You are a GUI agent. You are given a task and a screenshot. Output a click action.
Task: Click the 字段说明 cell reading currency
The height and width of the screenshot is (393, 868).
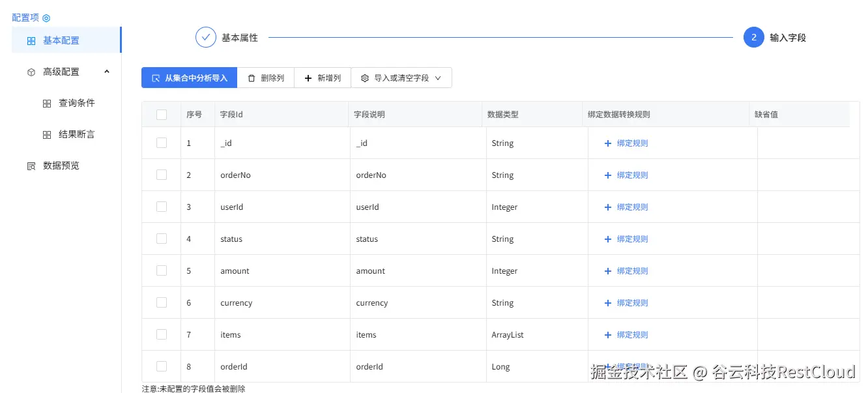[x=418, y=303]
